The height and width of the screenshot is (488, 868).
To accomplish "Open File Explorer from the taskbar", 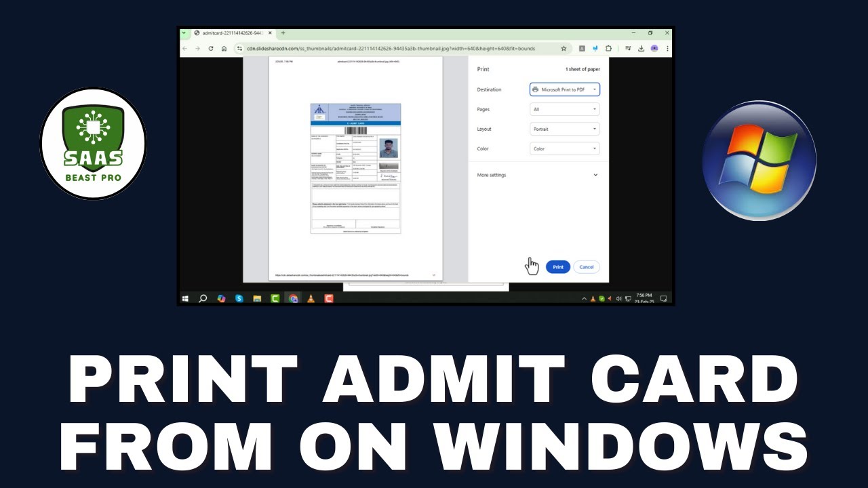I will pos(257,298).
